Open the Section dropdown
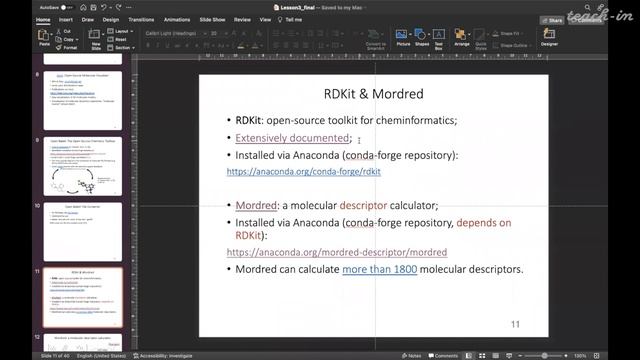 (121, 48)
